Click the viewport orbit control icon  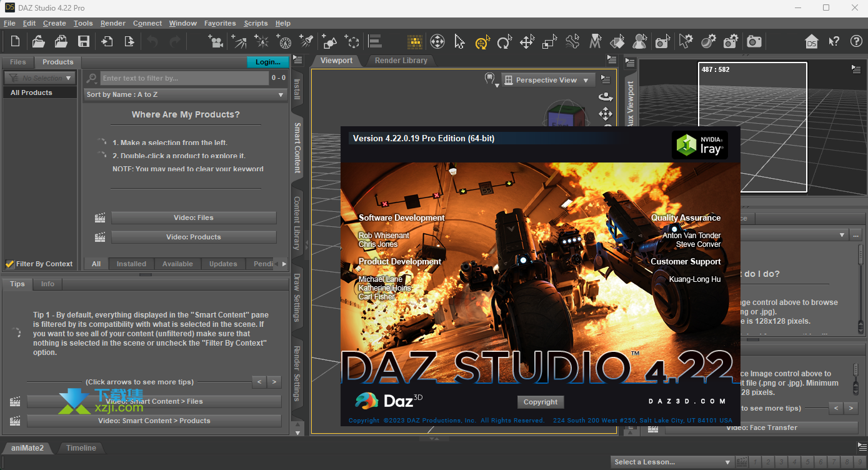[605, 97]
